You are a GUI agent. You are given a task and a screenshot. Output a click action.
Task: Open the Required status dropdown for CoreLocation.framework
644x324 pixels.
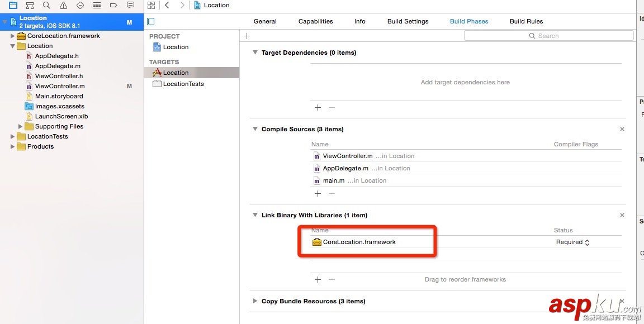tap(573, 242)
